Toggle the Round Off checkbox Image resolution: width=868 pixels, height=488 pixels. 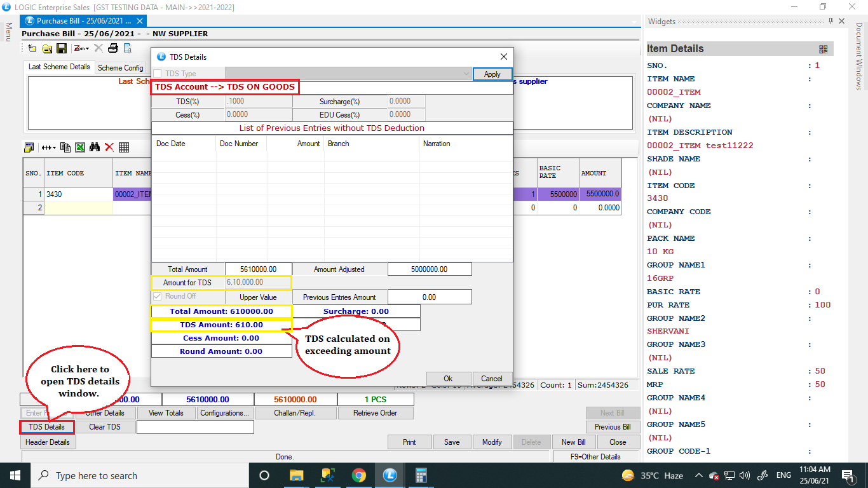pyautogui.click(x=158, y=297)
